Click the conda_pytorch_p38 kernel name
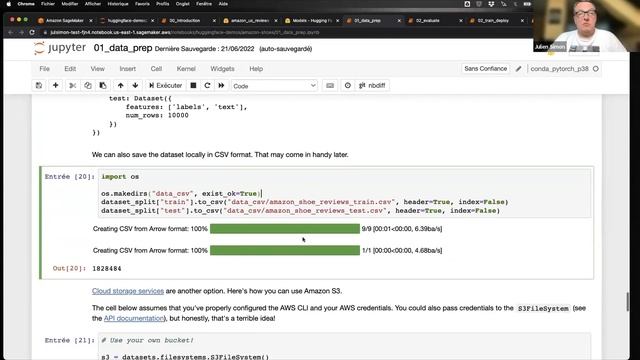 [x=559, y=69]
